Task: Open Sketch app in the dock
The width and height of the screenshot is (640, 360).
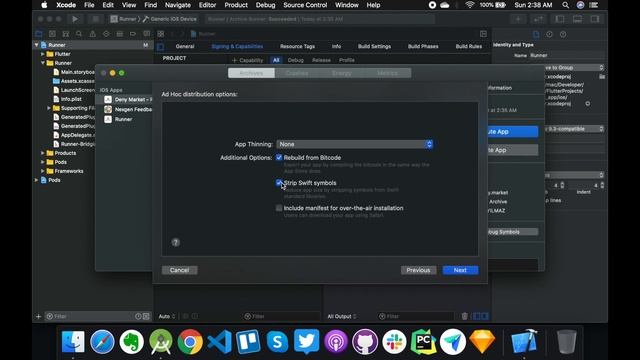Action: (x=482, y=341)
